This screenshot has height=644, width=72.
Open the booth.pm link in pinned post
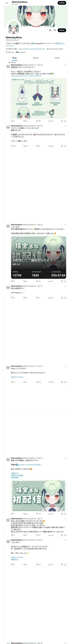point(26,76)
